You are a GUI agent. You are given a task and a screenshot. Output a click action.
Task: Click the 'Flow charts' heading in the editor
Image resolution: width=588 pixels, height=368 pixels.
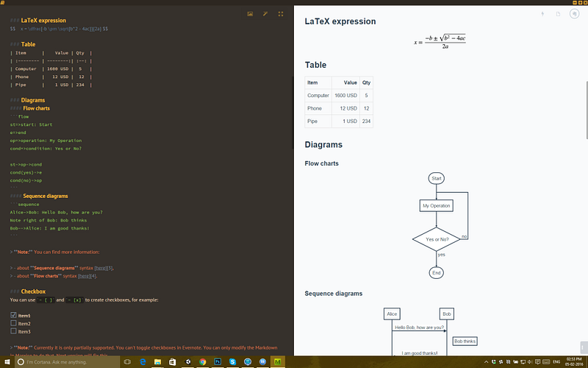coord(36,108)
